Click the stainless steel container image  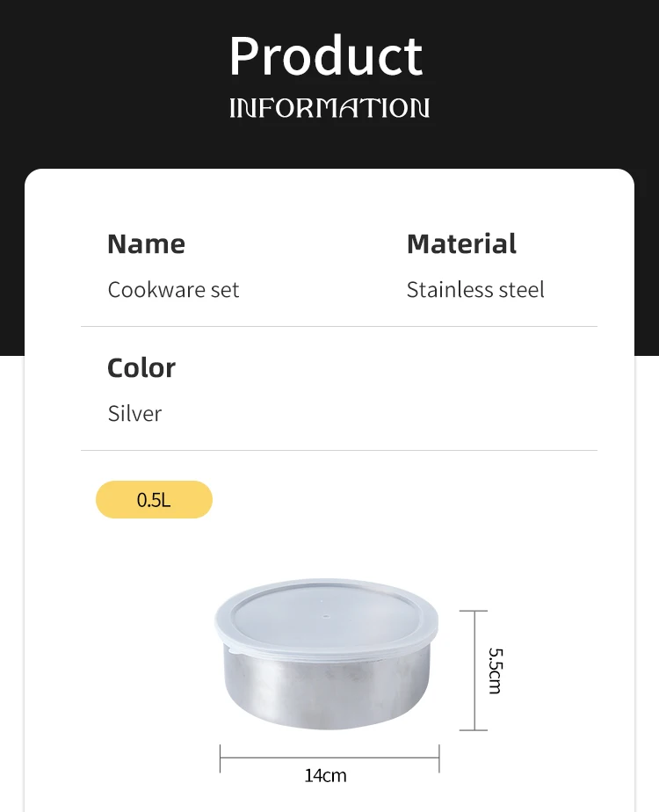tap(327, 655)
